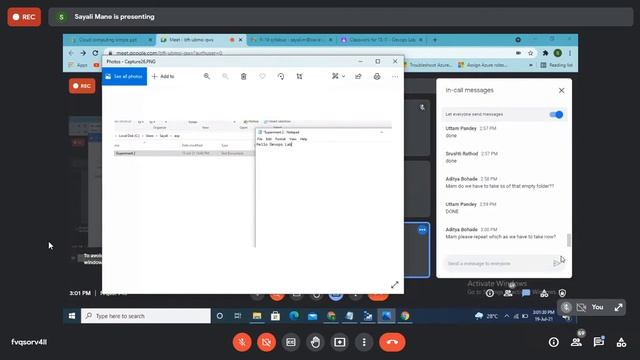Switch to the Cloud computing Chrome tab
The image size is (640, 360).
pos(109,40)
